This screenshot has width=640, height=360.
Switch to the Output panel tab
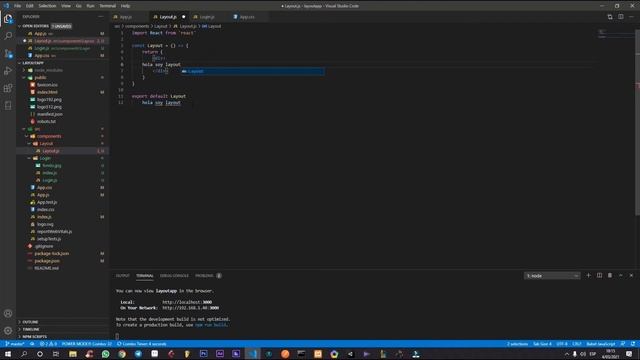pyautogui.click(x=122, y=276)
